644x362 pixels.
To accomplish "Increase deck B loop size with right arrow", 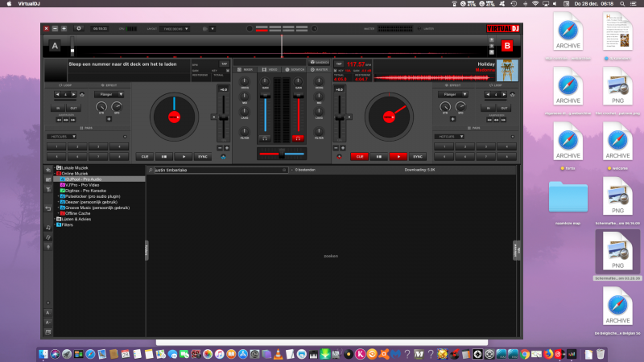I will 504,94.
